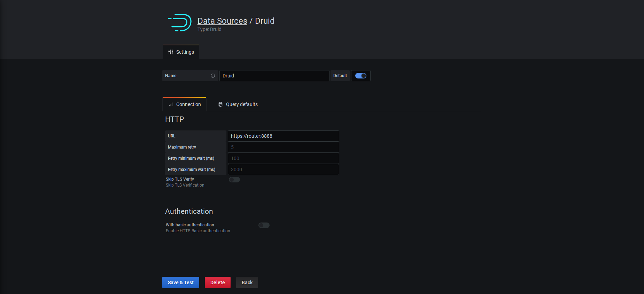Switch to the Query defaults tab
The image size is (644, 294).
[238, 104]
